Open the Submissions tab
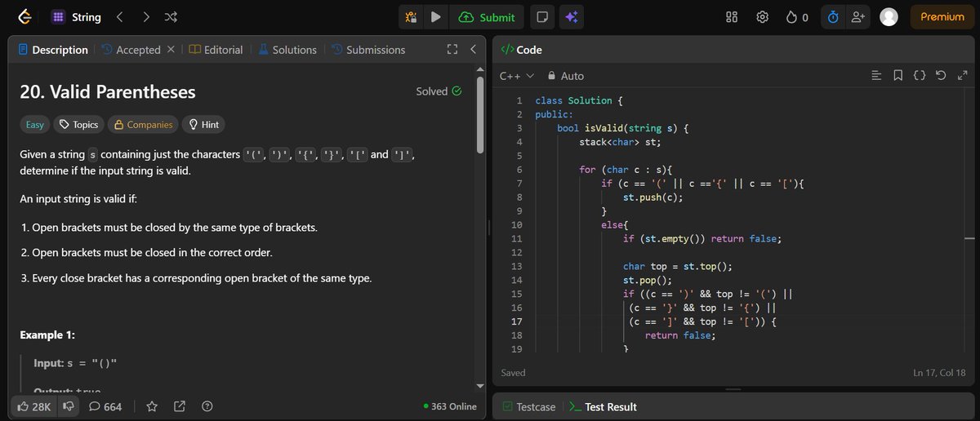The width and height of the screenshot is (980, 421). (368, 50)
